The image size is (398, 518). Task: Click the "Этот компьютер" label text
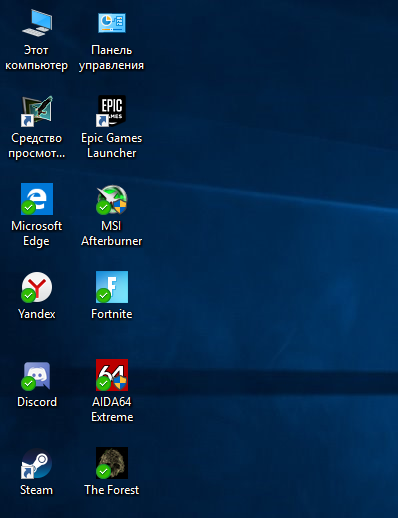(x=36, y=58)
